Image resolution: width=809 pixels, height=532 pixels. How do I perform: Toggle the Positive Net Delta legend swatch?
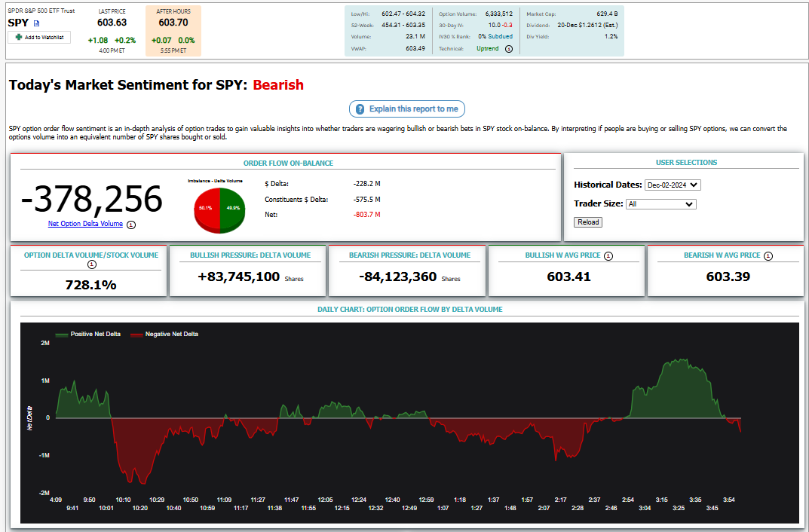click(62, 335)
